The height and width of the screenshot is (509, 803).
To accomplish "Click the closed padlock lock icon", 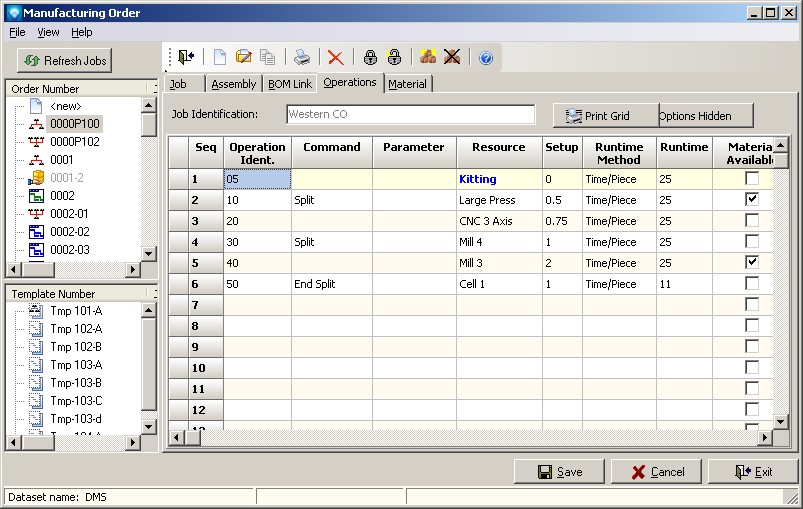I will tap(370, 58).
